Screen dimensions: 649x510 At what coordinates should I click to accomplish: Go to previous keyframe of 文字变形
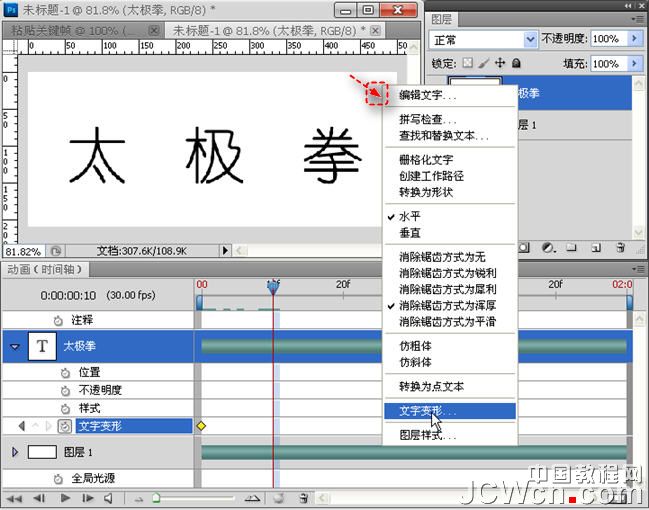(x=22, y=426)
